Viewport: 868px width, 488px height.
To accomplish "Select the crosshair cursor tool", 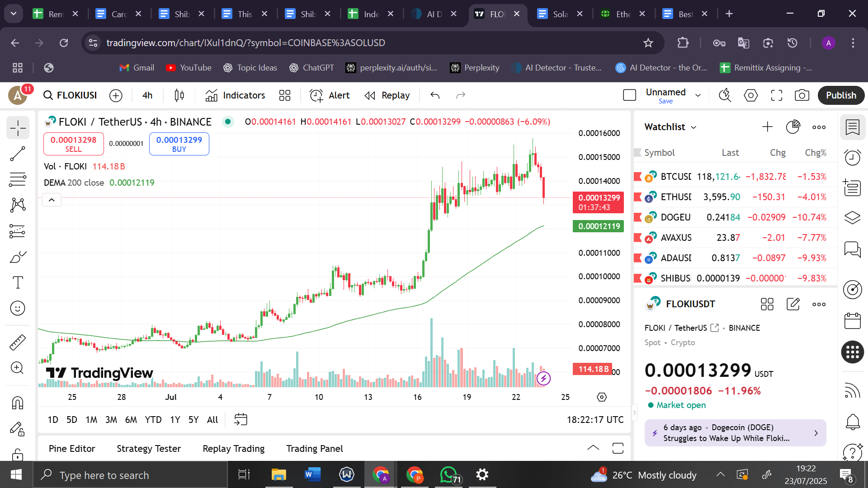I will 18,128.
